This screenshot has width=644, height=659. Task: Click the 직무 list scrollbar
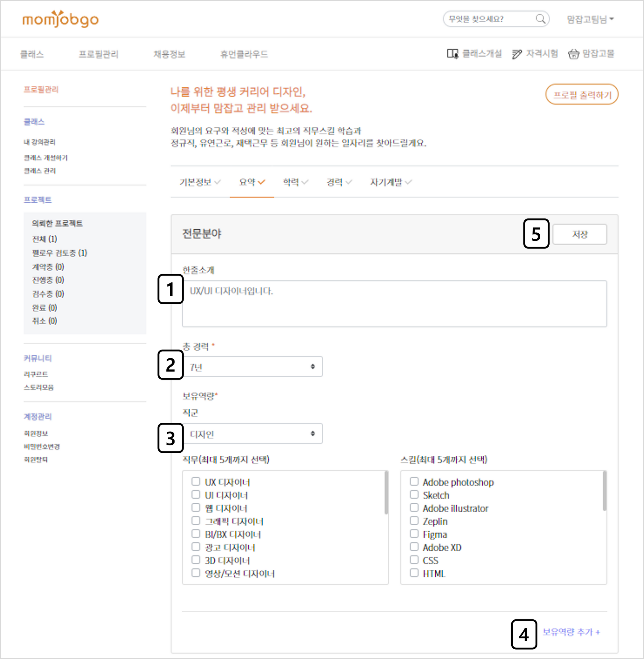(386, 493)
